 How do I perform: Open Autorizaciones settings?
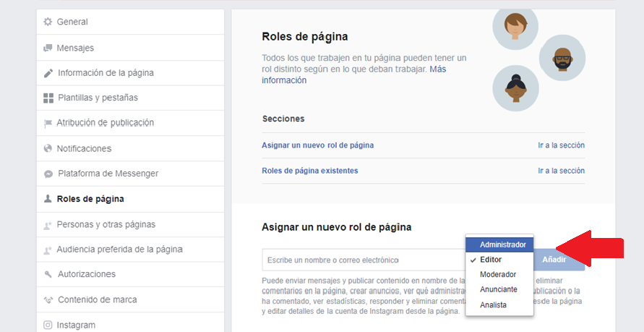tap(130, 274)
